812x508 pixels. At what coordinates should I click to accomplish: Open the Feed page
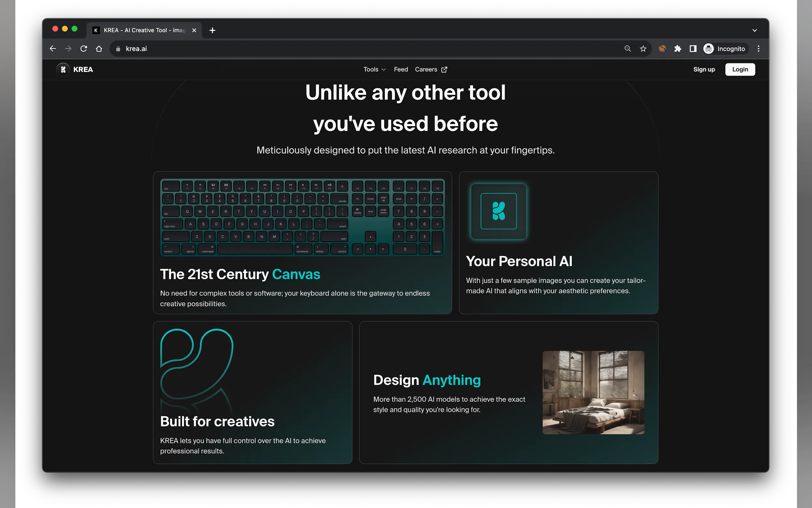point(401,69)
